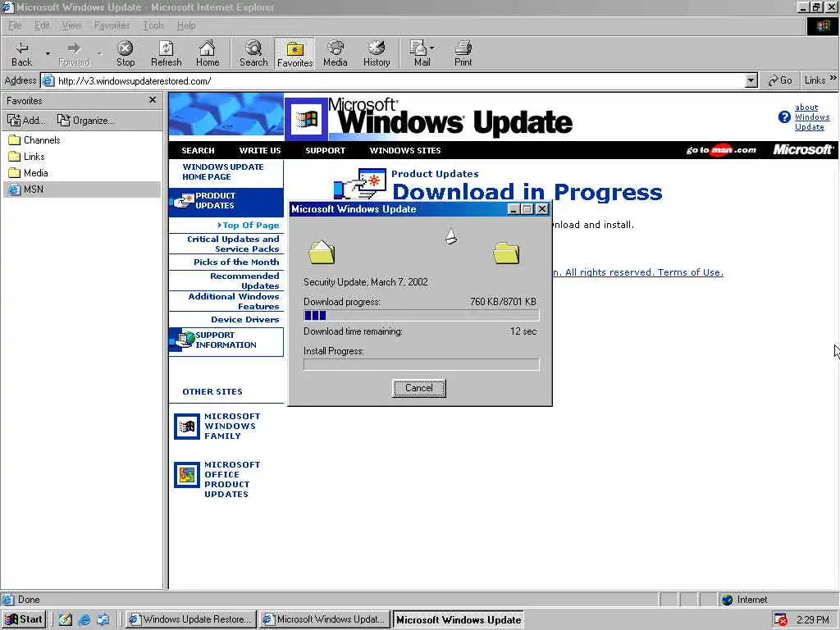The height and width of the screenshot is (630, 840).
Task: Open MICROSOFT WINDOWS FAMILY text link
Action: click(x=232, y=426)
